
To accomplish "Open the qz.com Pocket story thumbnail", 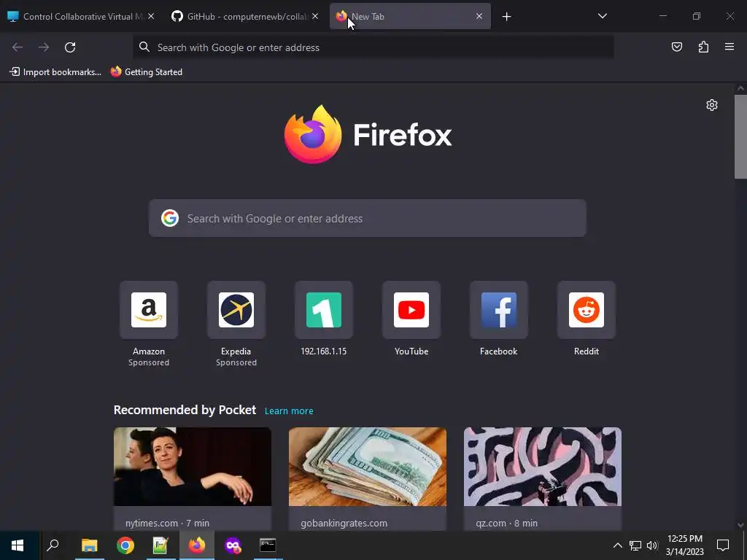I will [x=543, y=467].
